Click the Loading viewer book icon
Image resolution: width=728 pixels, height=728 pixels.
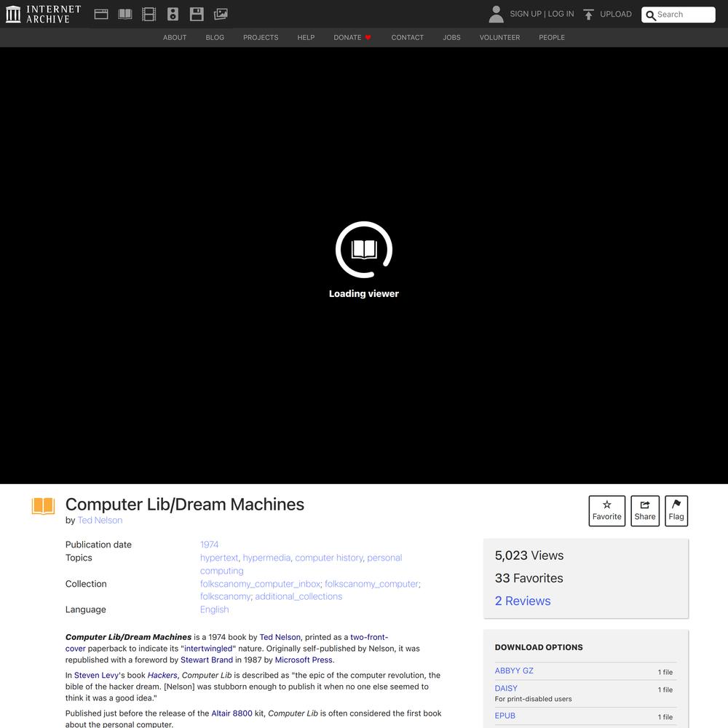click(364, 249)
